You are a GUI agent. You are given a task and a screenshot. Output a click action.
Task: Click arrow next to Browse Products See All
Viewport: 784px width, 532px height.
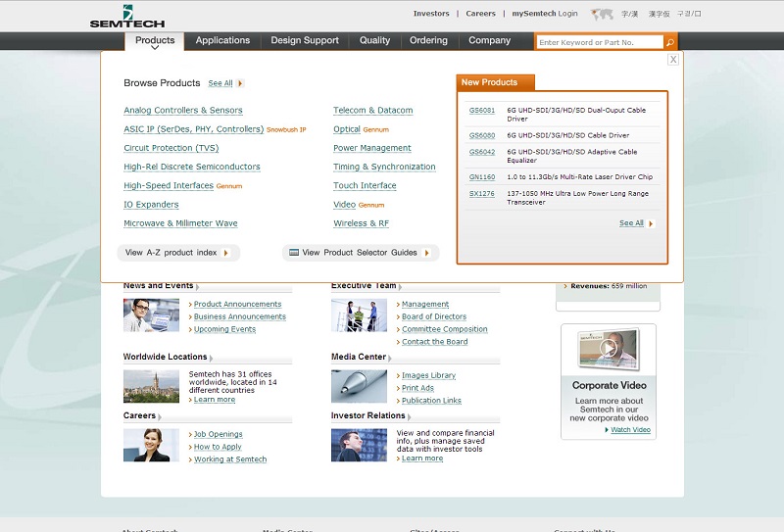pyautogui.click(x=240, y=83)
